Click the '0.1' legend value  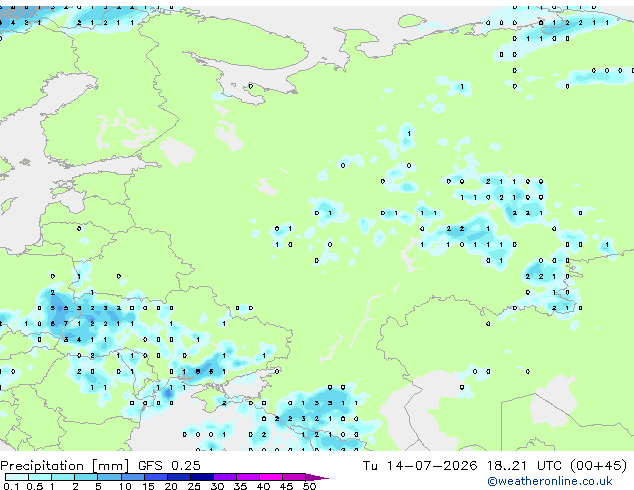pyautogui.click(x=11, y=486)
